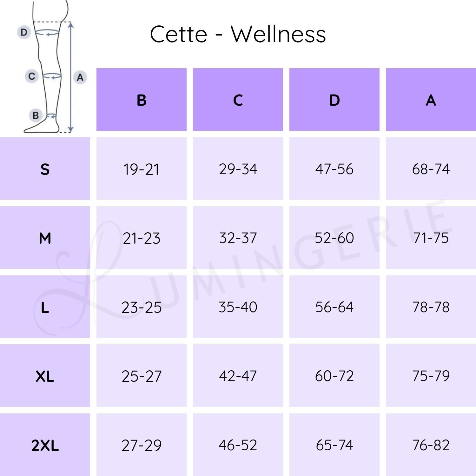Click the A circle marker beside height arrow

tap(80, 77)
